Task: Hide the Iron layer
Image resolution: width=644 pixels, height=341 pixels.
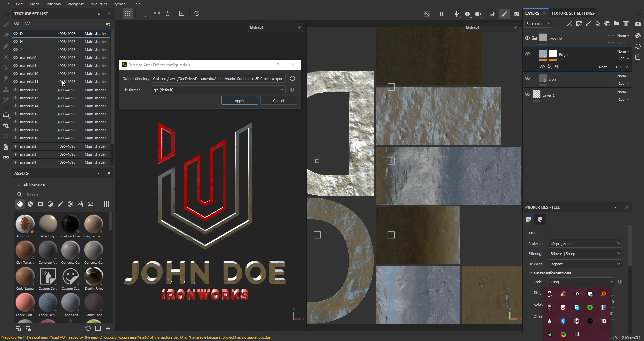Action: (527, 79)
